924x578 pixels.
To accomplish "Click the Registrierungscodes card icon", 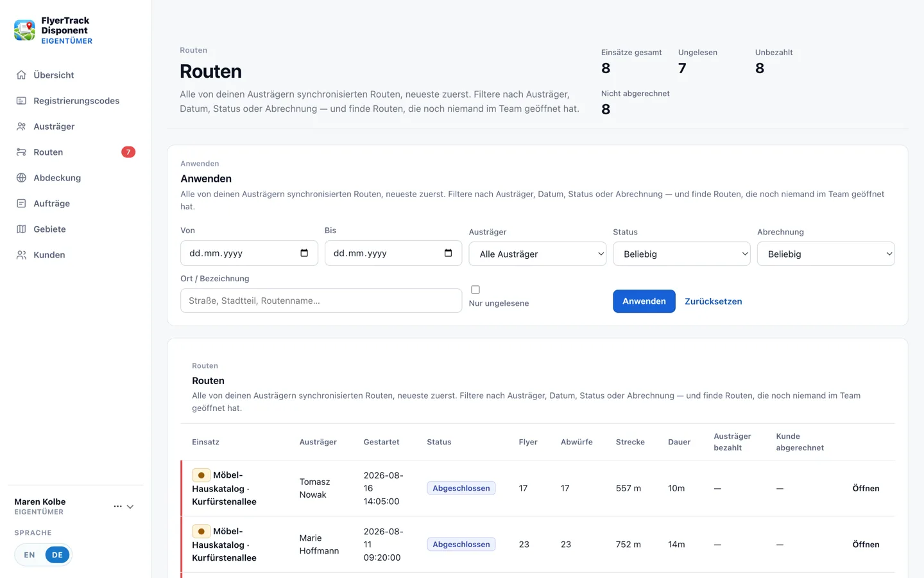I will click(21, 101).
